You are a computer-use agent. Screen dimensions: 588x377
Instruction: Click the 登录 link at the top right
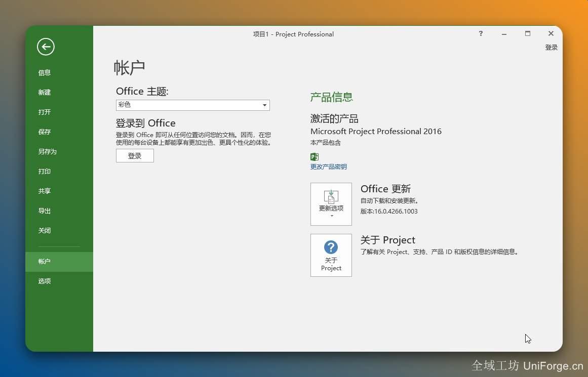(x=551, y=48)
